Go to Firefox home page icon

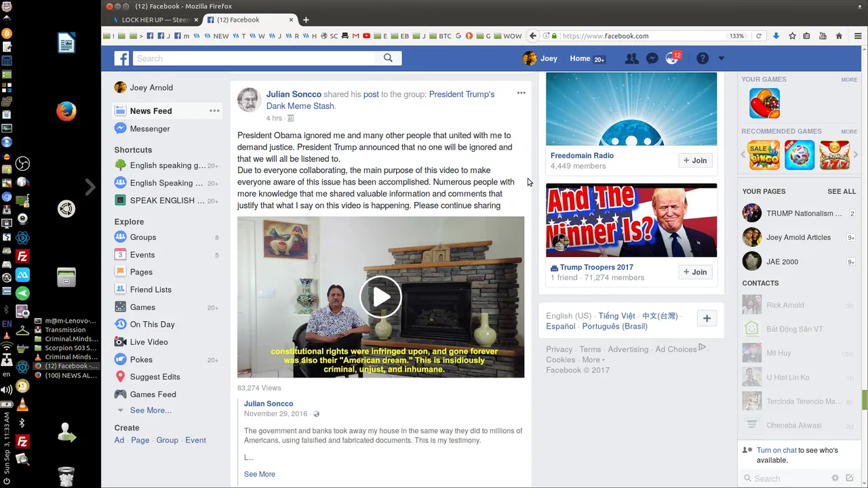(x=839, y=36)
